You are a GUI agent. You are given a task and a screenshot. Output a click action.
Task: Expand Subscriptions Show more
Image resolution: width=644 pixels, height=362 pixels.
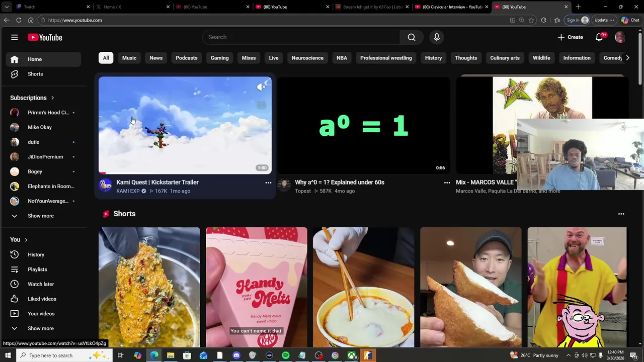43,216
